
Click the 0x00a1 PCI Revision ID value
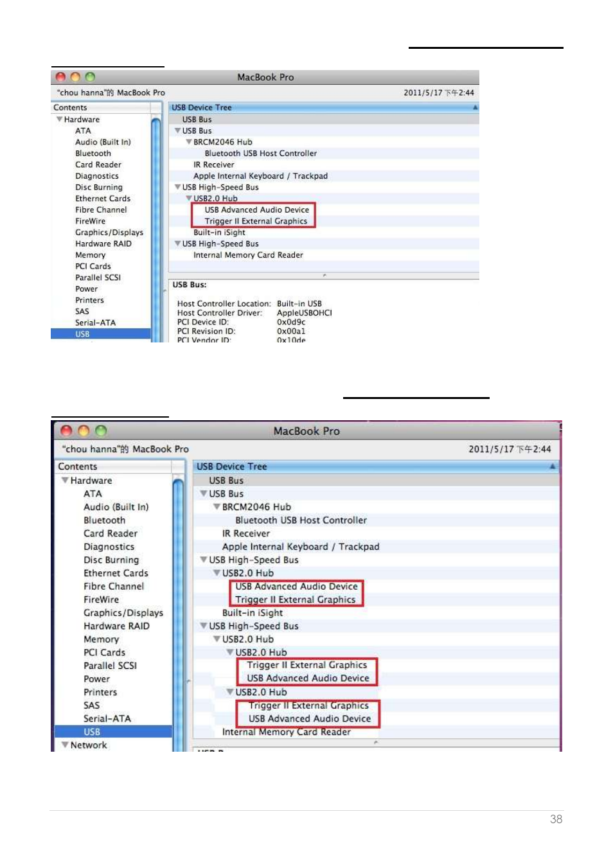coord(292,332)
